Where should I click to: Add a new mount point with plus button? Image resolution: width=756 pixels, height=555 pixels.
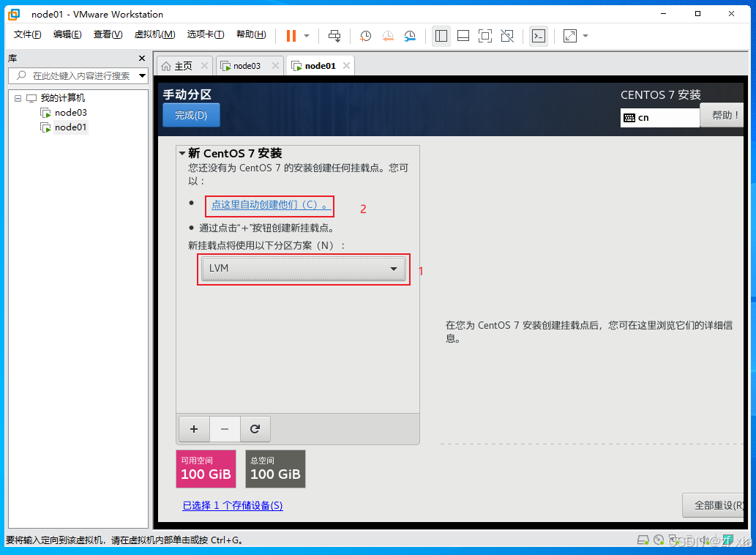pyautogui.click(x=194, y=429)
